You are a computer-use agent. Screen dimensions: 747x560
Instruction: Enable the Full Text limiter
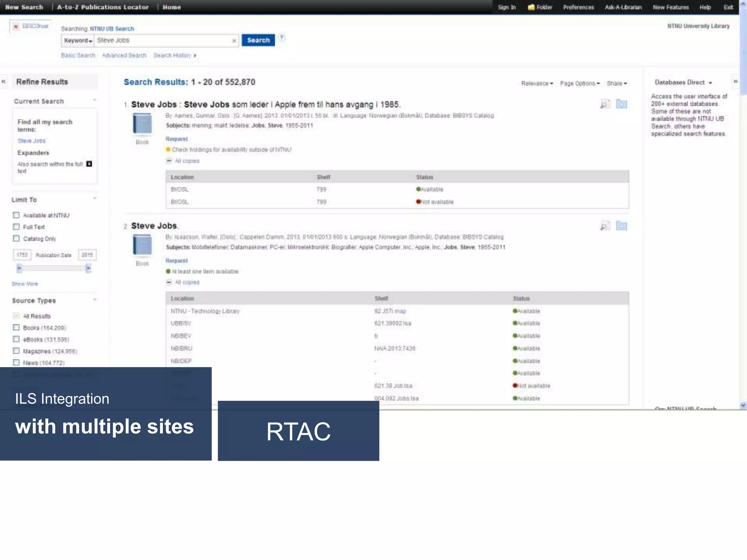[x=16, y=227]
